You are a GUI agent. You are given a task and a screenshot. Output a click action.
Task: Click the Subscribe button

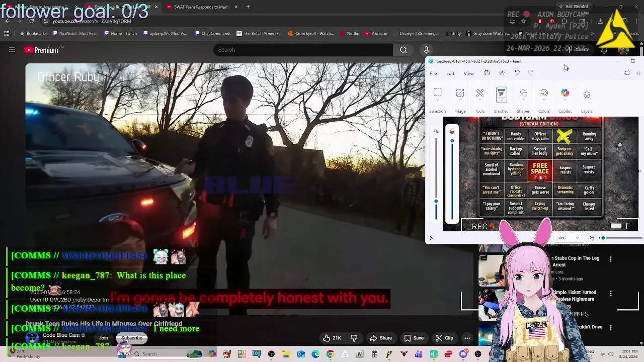click(x=131, y=338)
